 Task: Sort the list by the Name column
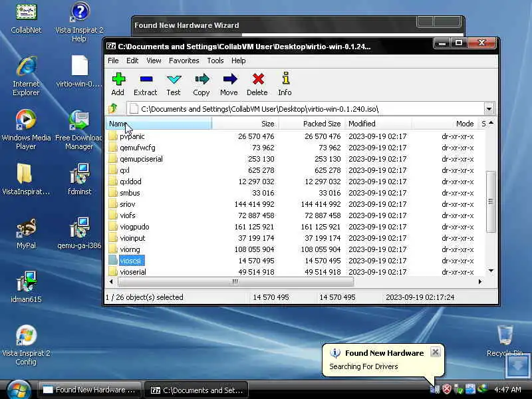point(159,124)
